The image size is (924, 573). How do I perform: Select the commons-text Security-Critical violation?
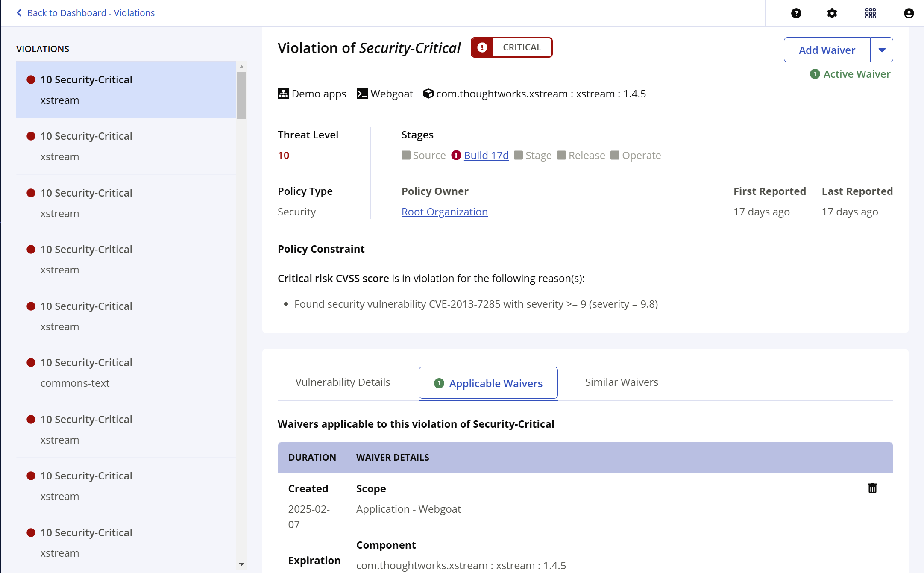pos(126,373)
